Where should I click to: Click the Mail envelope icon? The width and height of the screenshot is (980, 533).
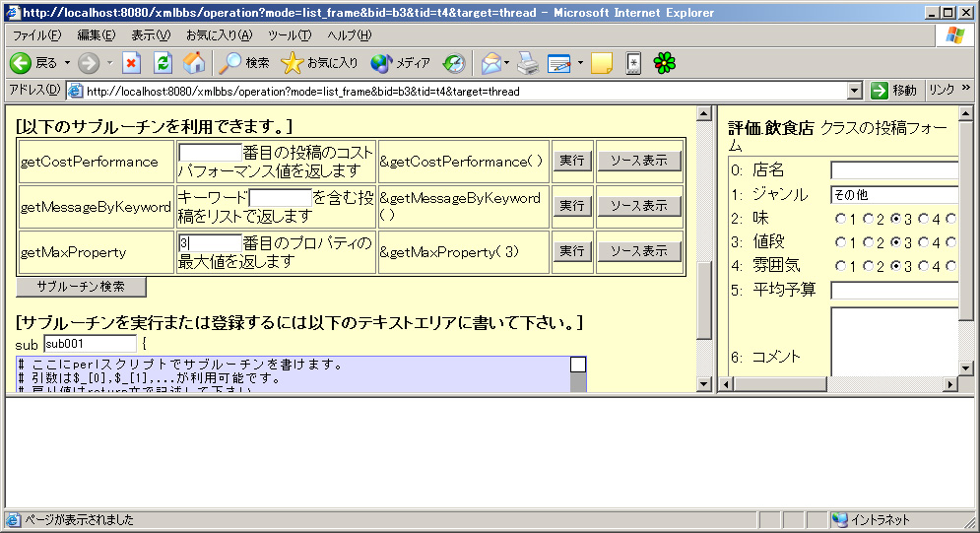coord(491,63)
